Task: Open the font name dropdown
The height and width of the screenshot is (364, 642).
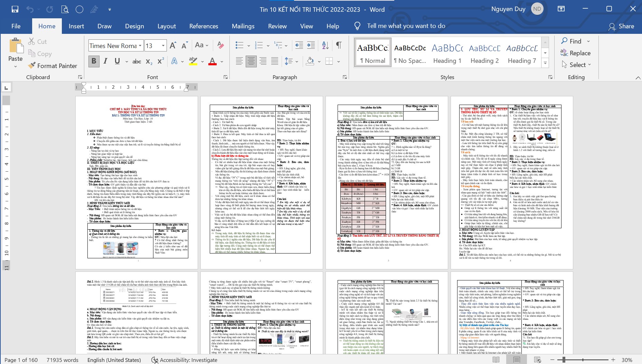Action: 140,46
